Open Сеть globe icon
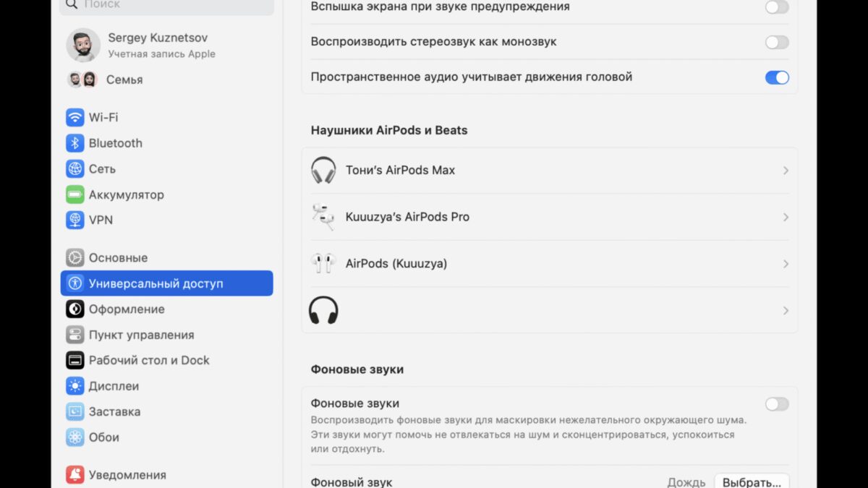Viewport: 868px width, 488px height. (x=75, y=168)
